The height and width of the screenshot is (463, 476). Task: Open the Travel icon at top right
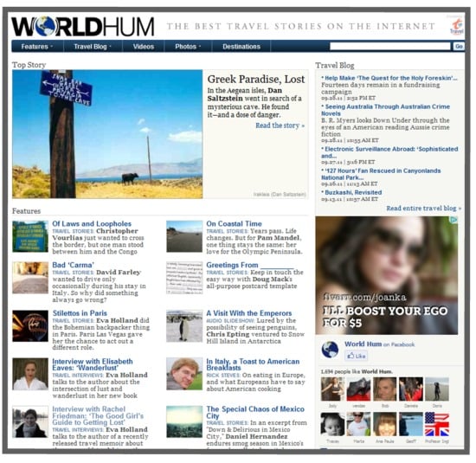456,27
